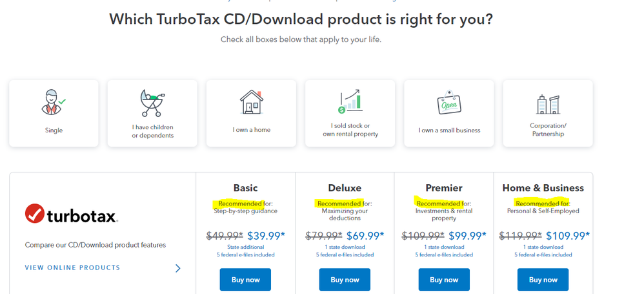This screenshot has width=644, height=294.
Task: Toggle the "I own a small business" card
Action: click(449, 113)
